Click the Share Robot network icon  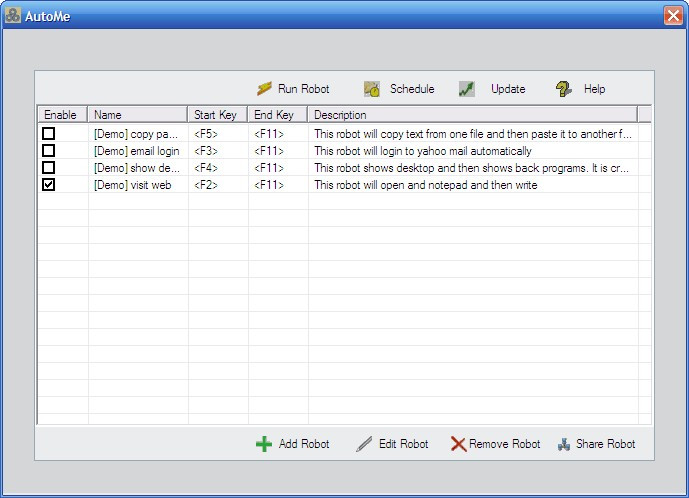tap(564, 444)
